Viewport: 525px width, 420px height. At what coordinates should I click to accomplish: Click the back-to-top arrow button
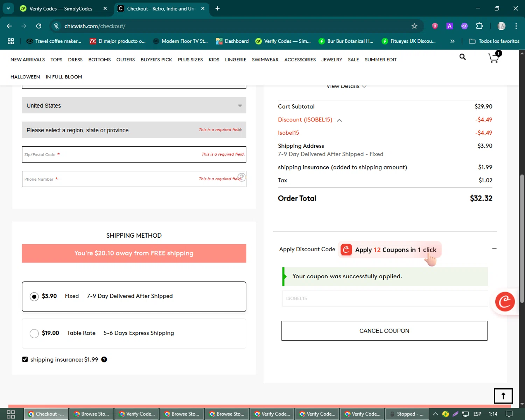[x=503, y=396]
